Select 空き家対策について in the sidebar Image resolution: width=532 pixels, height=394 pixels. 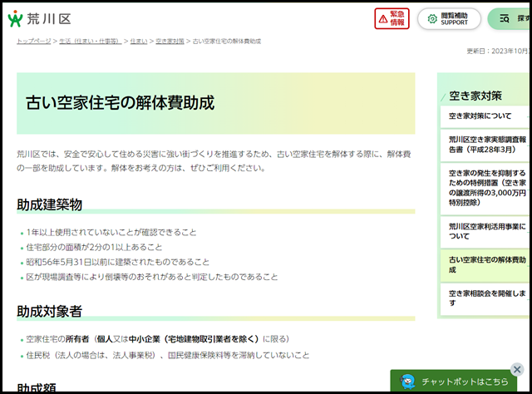pyautogui.click(x=480, y=116)
